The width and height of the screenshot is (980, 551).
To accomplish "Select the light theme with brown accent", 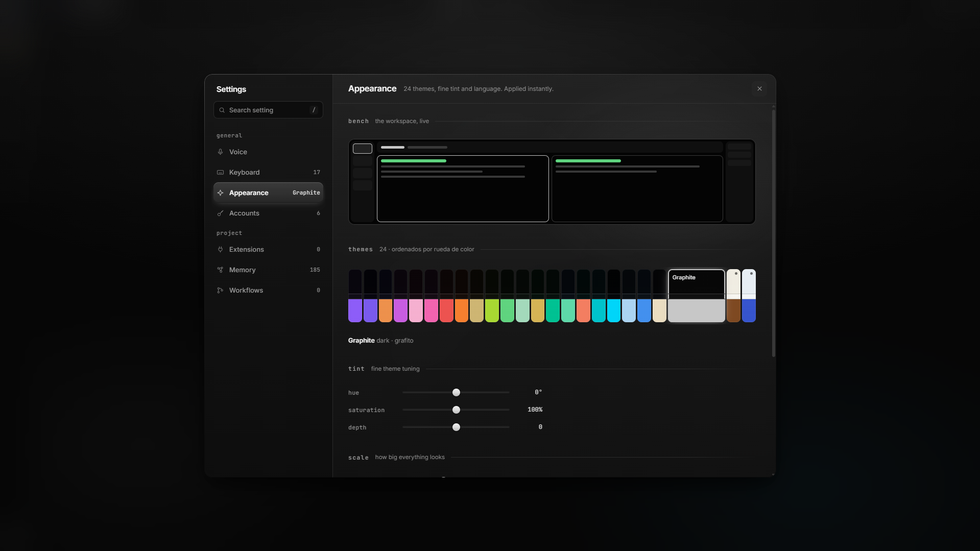I will coord(733,296).
